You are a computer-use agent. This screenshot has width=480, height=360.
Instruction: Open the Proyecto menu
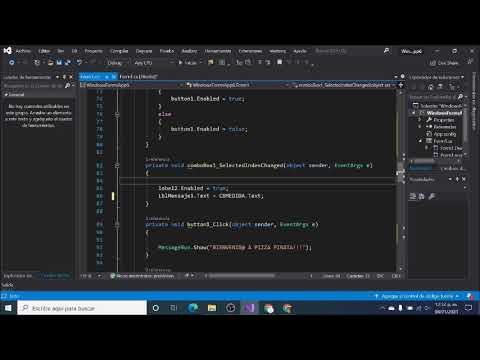[94, 51]
